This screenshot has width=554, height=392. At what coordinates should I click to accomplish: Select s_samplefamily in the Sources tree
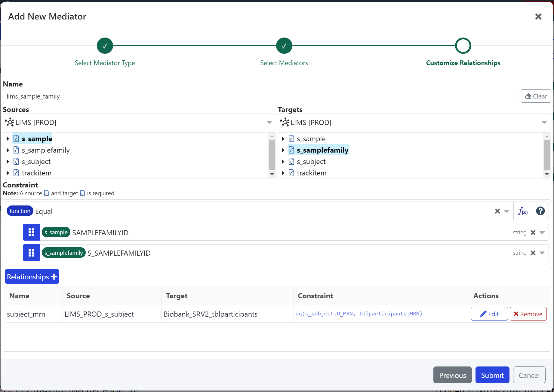46,150
